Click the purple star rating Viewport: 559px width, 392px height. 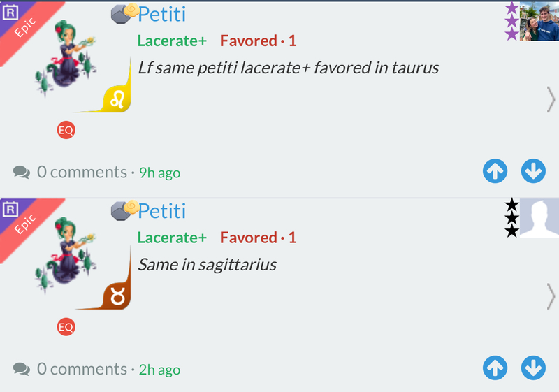click(511, 21)
